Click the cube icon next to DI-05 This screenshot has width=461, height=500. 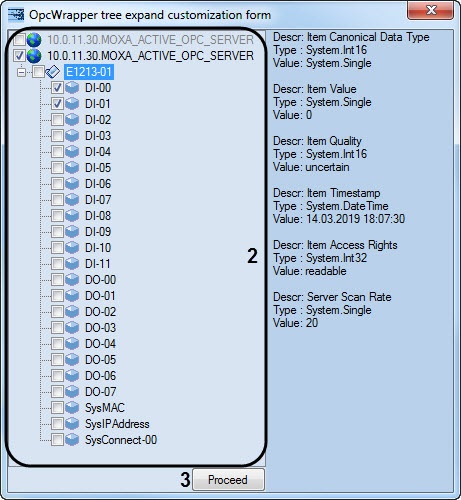[x=72, y=168]
